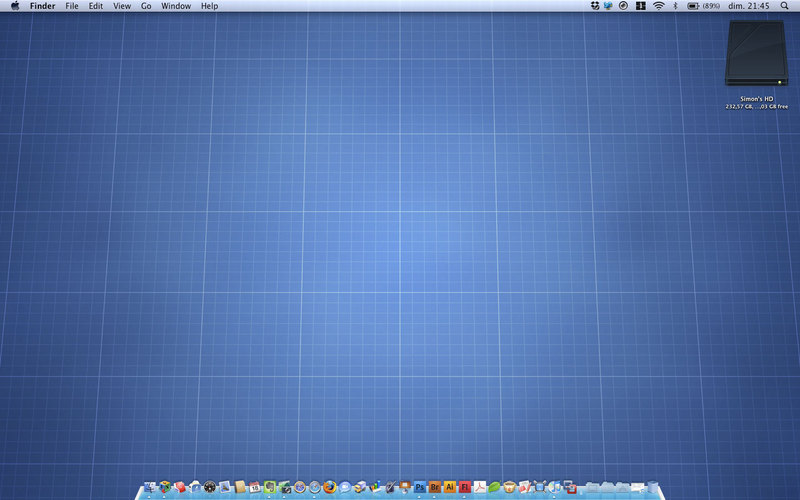This screenshot has width=800, height=500.
Task: Launch Adobe Illustrator from dock
Action: pyautogui.click(x=450, y=487)
